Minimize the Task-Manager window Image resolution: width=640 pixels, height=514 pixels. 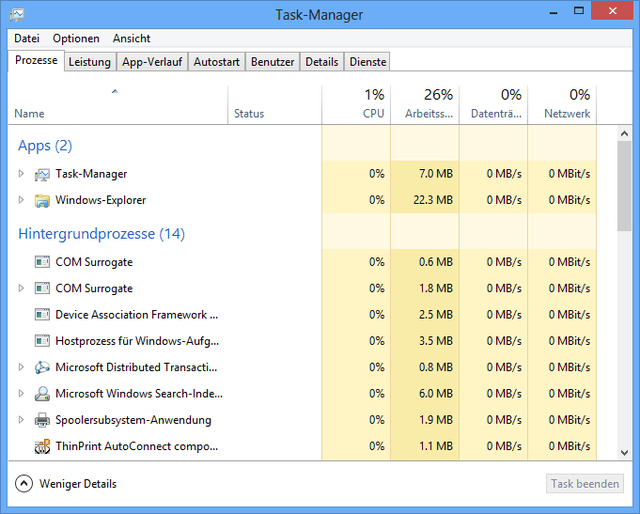pyautogui.click(x=553, y=11)
